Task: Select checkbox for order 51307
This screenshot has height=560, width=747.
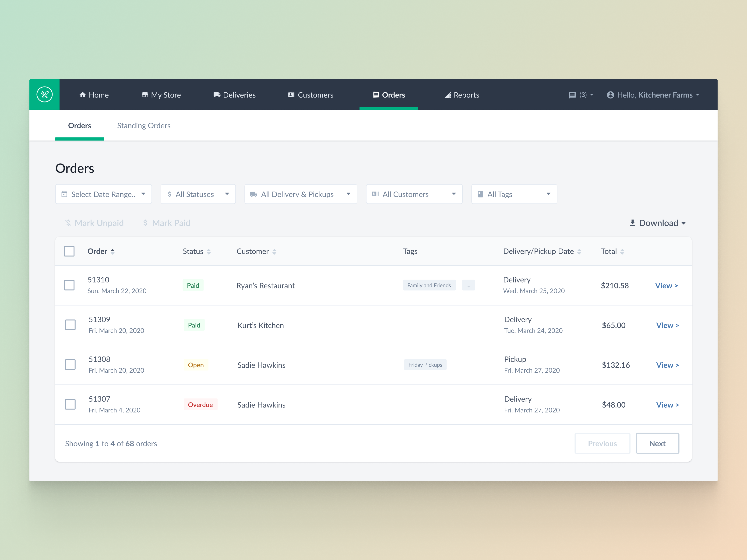Action: pos(70,404)
